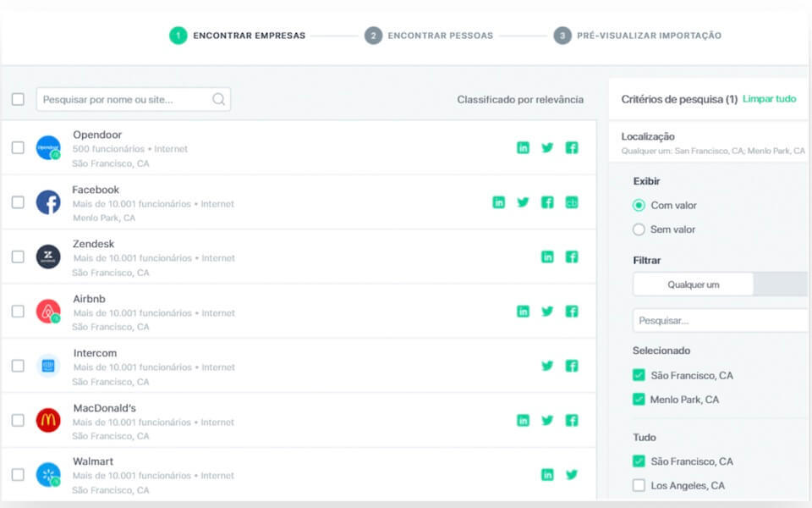The height and width of the screenshot is (508, 812).
Task: Select the Qualquer um filter tab
Action: [x=693, y=284]
